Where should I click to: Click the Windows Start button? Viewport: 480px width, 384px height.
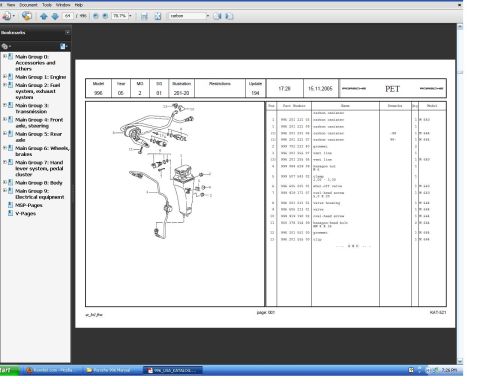[9, 370]
